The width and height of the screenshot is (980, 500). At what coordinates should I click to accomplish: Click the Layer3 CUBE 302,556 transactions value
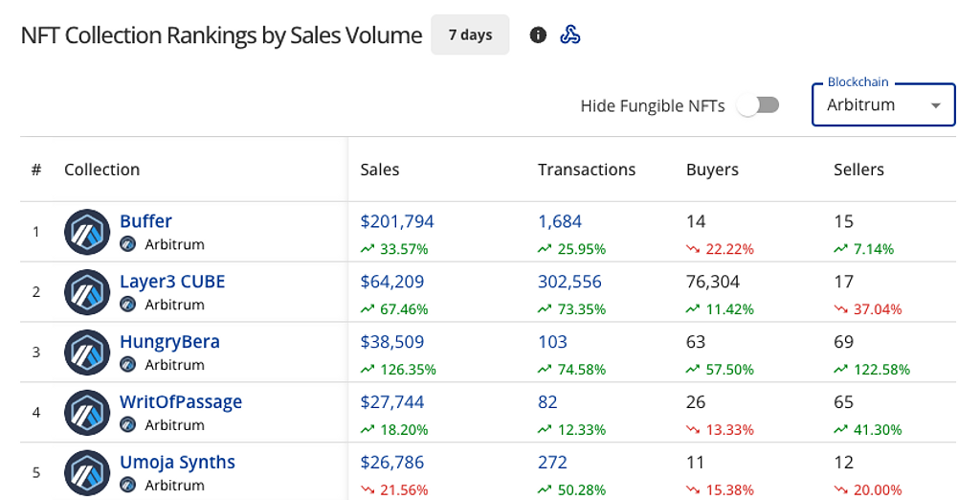coord(569,282)
